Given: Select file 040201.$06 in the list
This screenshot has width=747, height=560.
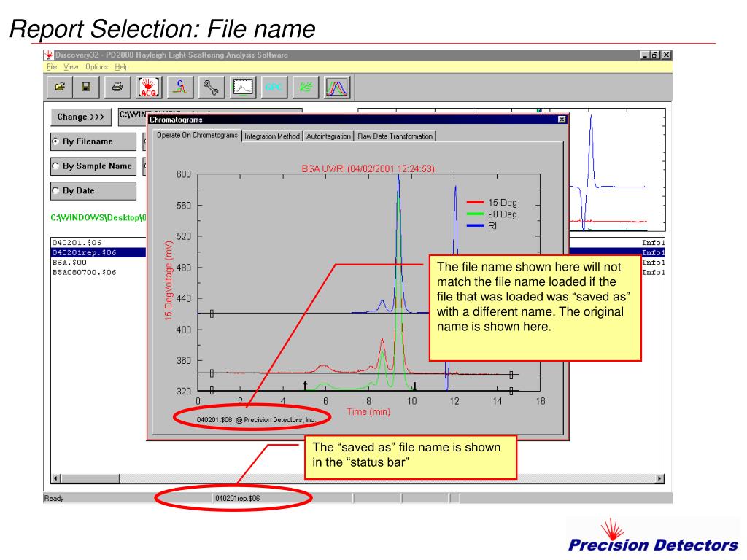Looking at the screenshot, I should [x=77, y=242].
